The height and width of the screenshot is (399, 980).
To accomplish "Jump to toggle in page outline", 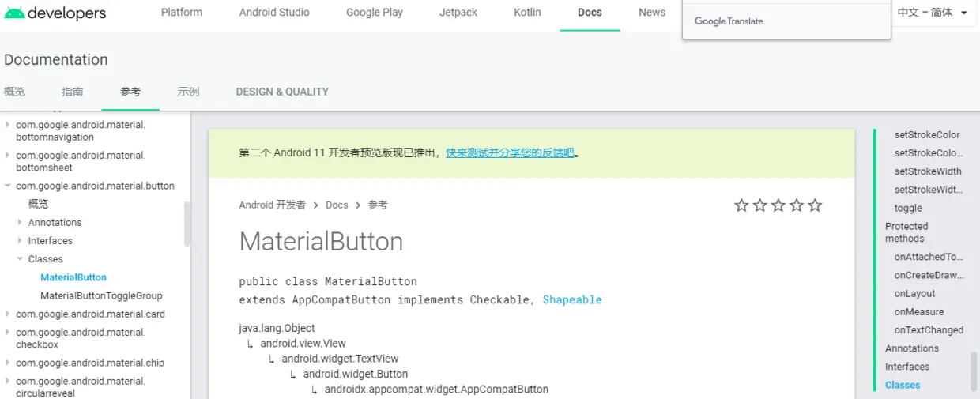I will [908, 209].
